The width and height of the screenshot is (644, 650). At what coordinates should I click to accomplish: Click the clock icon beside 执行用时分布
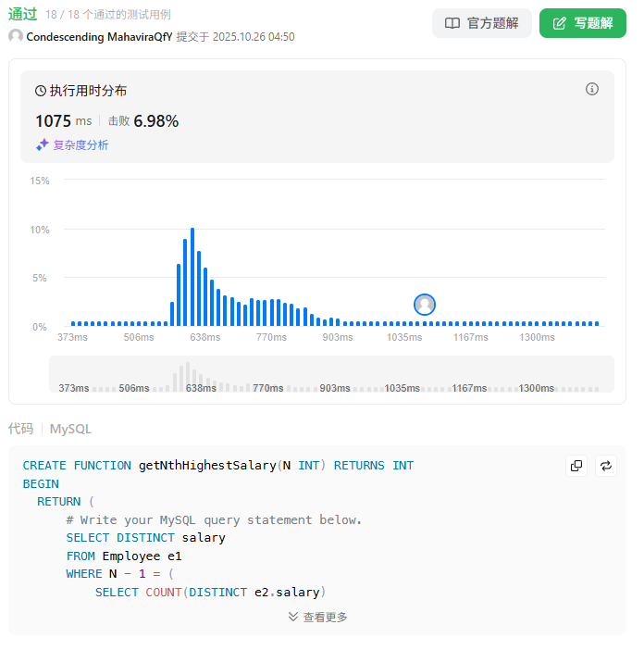coord(41,91)
